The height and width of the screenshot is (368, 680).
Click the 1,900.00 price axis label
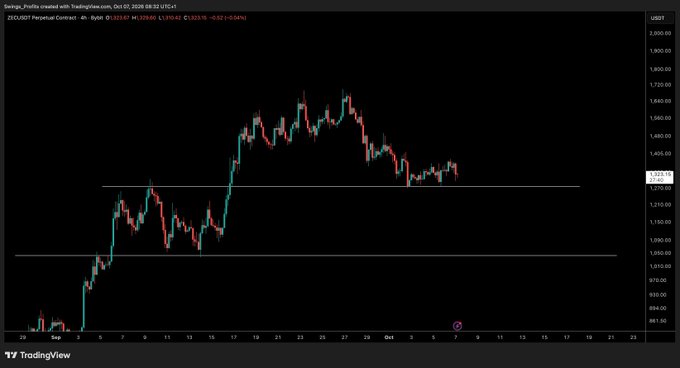[660, 51]
